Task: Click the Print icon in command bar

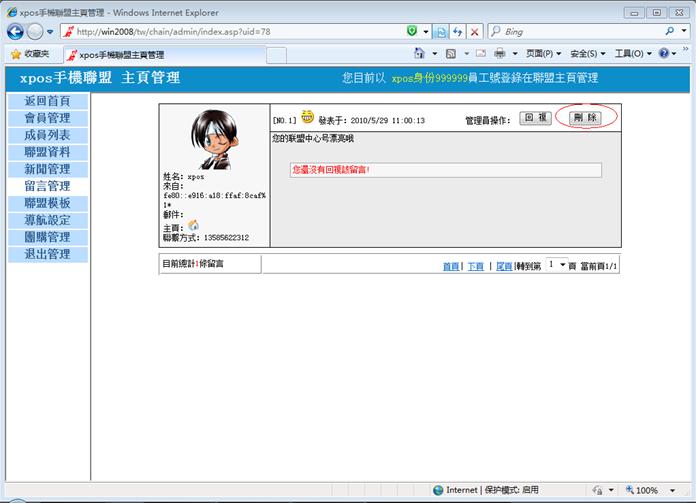Action: (x=498, y=54)
